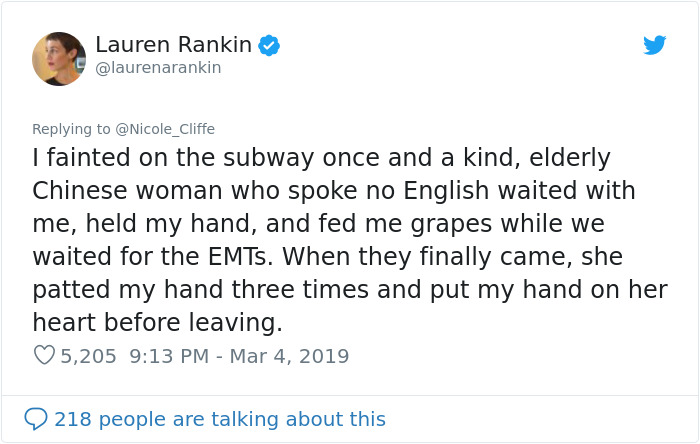Click the line mentioning fed me grapes
Screen dimensions: 700x444
tap(318, 224)
